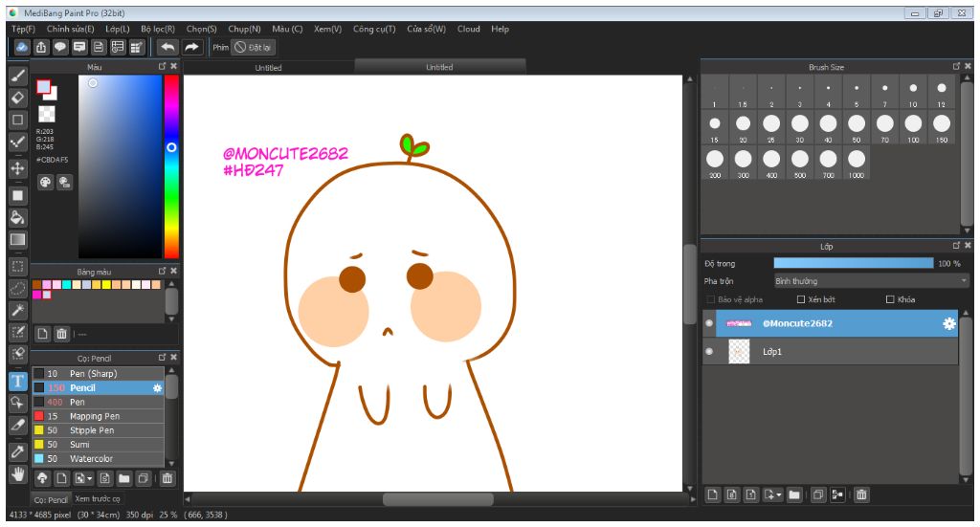The height and width of the screenshot is (527, 980).
Task: Select the Move tool
Action: coord(18,168)
